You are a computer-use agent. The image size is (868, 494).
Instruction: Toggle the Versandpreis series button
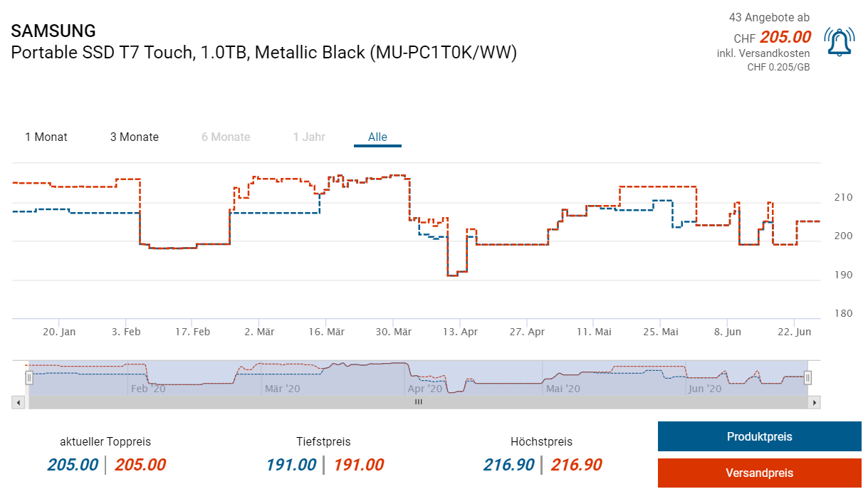[x=759, y=473]
